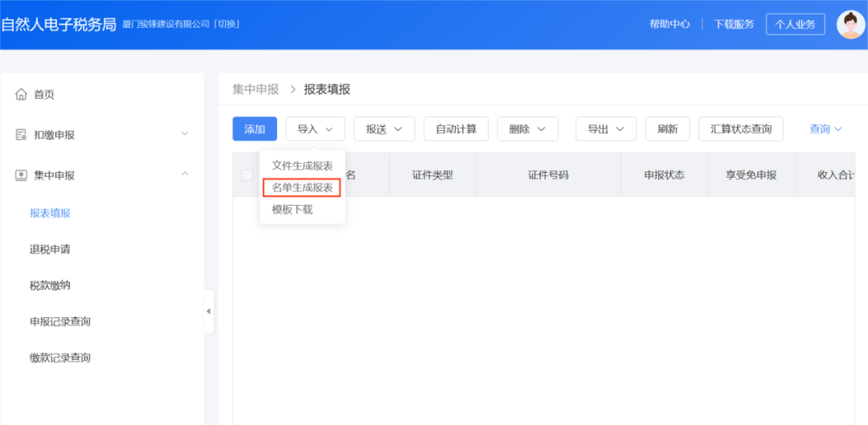Click the 帮助中心 link
The height and width of the screenshot is (425, 868).
(669, 24)
